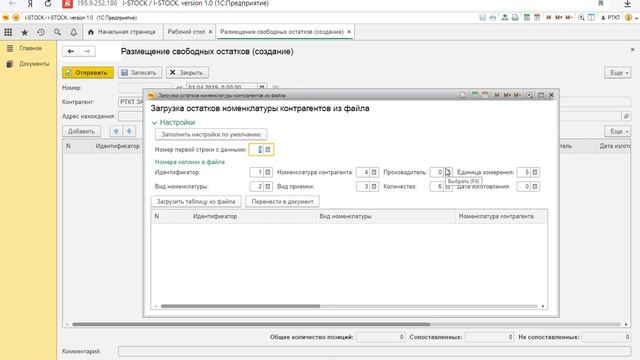Click the browser bookmark icon
The width and height of the screenshot is (640, 360).
click(601, 4)
